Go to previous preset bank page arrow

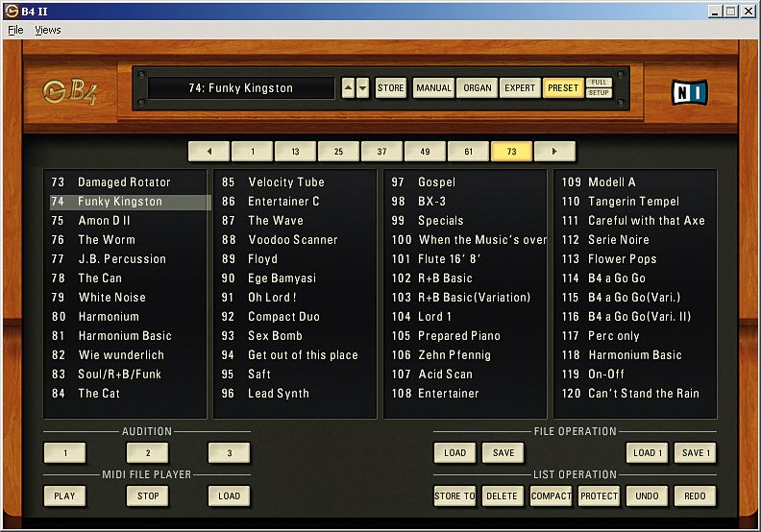click(x=209, y=152)
